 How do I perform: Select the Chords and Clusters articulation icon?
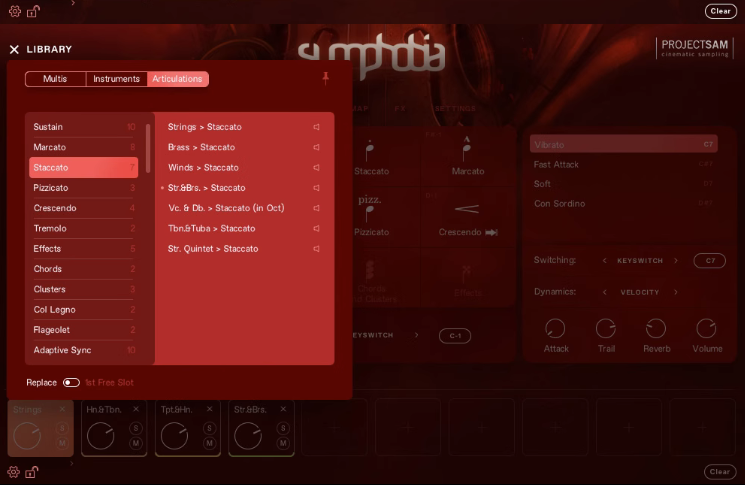tap(370, 271)
